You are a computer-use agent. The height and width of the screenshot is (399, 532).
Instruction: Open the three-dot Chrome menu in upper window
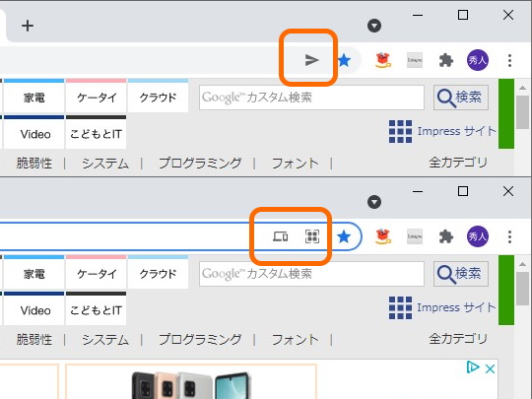point(509,60)
